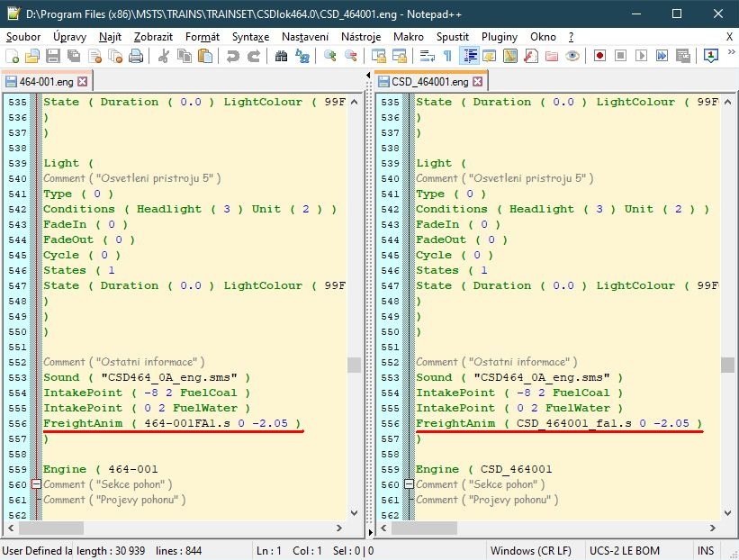Click the Windows (CR LF) status field
The width and height of the screenshot is (739, 560).
click(x=530, y=550)
